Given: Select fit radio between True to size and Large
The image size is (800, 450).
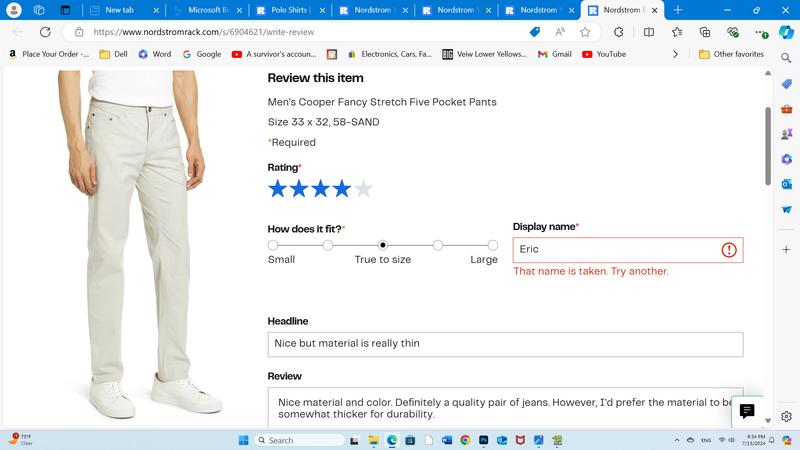Looking at the screenshot, I should point(438,245).
